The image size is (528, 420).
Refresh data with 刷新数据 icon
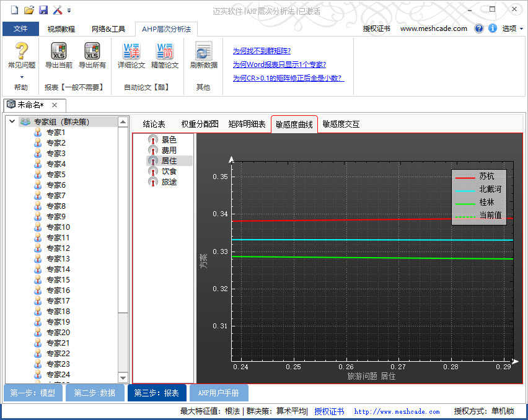[x=204, y=55]
